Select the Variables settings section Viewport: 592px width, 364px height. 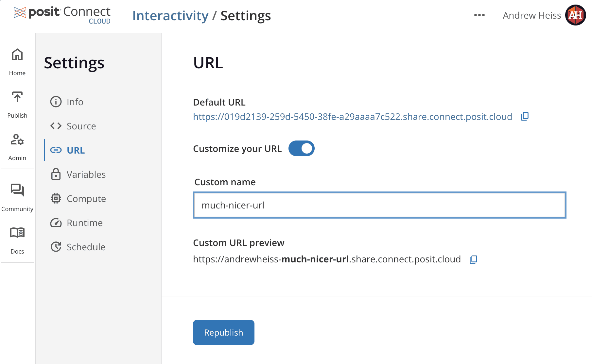click(86, 174)
